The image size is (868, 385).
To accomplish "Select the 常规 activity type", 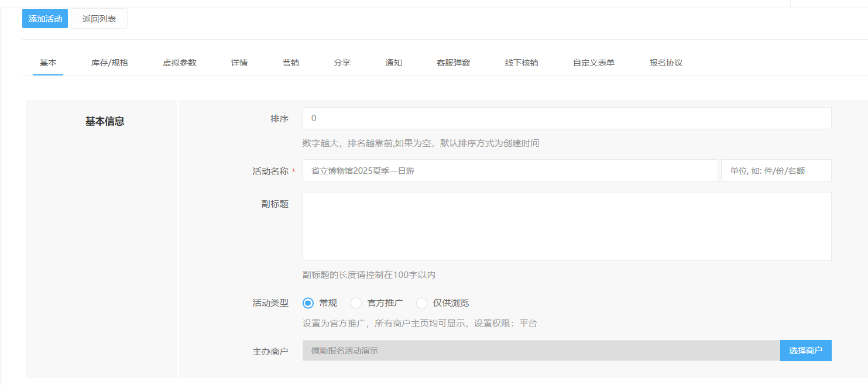I will click(x=307, y=302).
